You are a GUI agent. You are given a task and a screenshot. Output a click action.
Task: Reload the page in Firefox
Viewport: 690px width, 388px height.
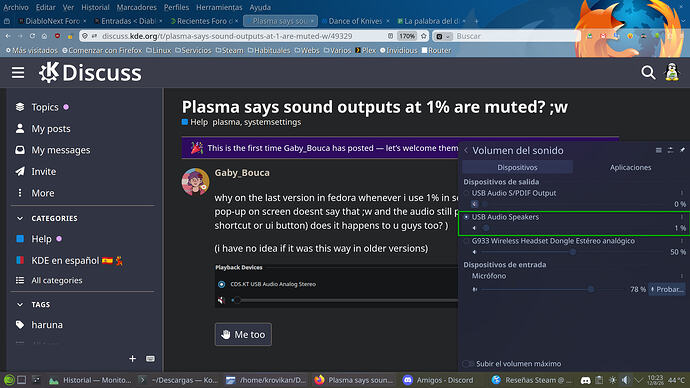[32, 36]
